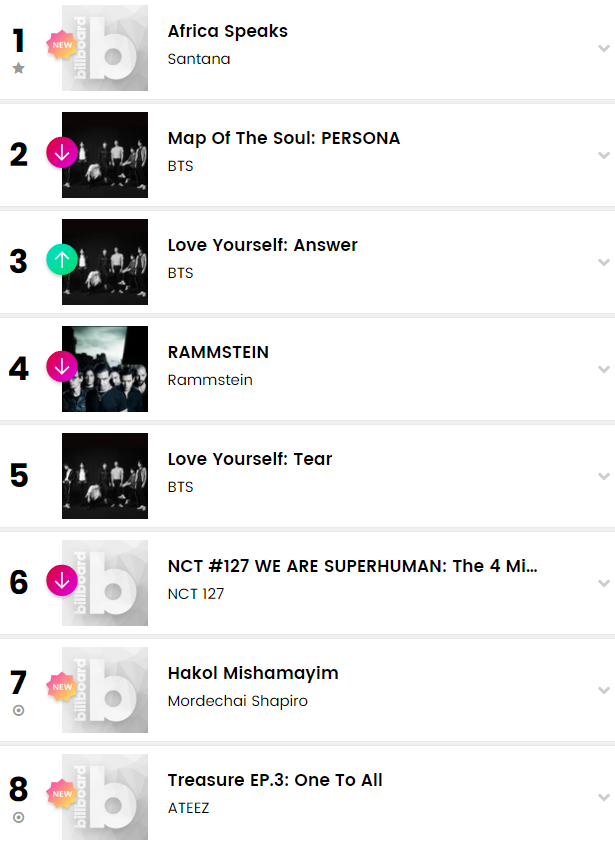Screen dimensions: 615x841
Task: Click the circle icon under rank 7
Action: coord(18,710)
